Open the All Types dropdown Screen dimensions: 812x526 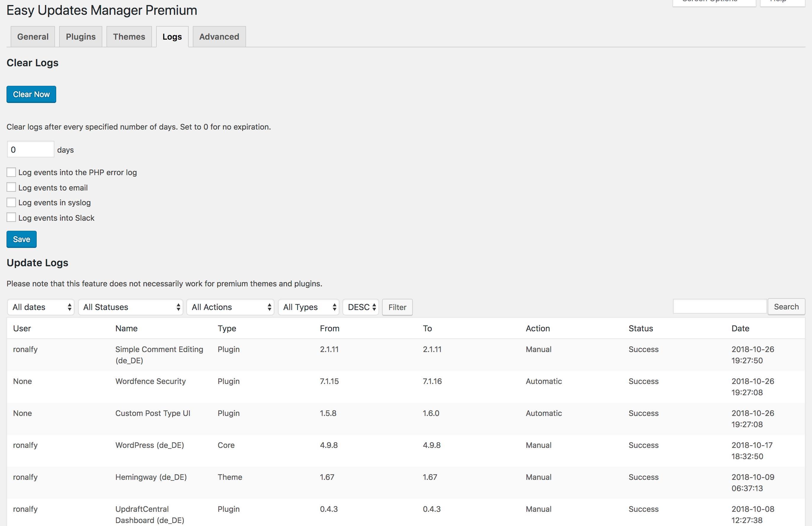308,307
